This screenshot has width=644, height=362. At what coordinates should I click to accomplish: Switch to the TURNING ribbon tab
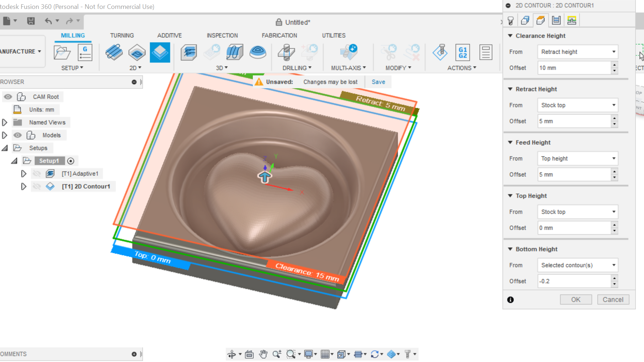point(122,35)
